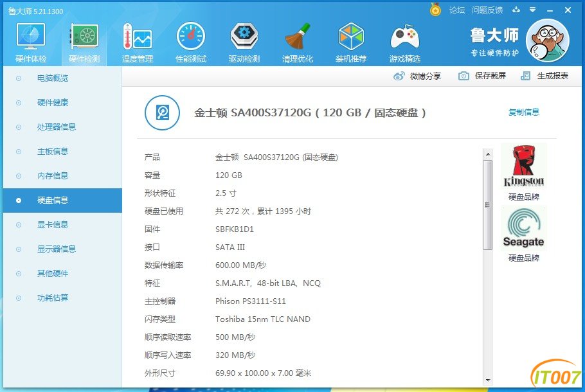Click the 鲁大师 mascot avatar

(x=547, y=40)
